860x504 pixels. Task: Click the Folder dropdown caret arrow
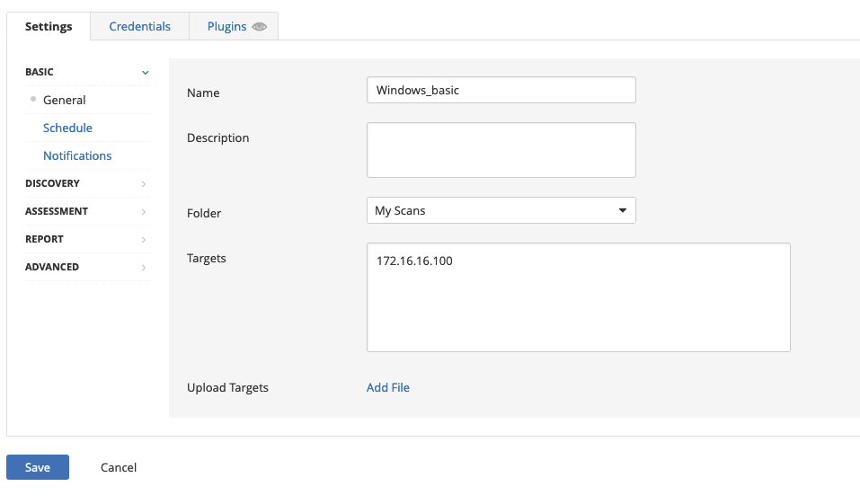623,210
